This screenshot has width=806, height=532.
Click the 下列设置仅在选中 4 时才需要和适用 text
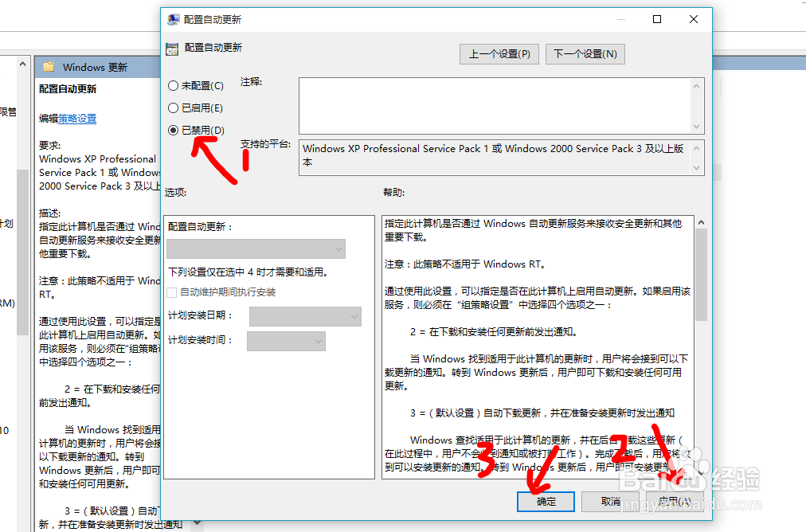coord(248,272)
